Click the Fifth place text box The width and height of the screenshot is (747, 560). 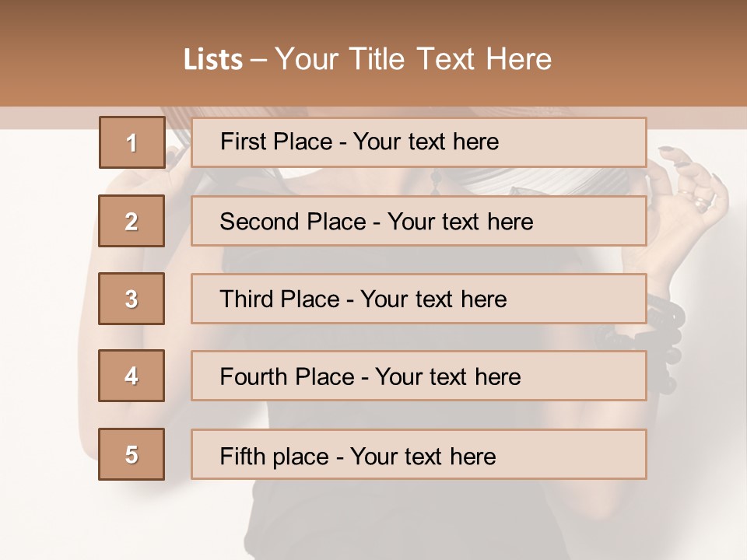(x=419, y=454)
